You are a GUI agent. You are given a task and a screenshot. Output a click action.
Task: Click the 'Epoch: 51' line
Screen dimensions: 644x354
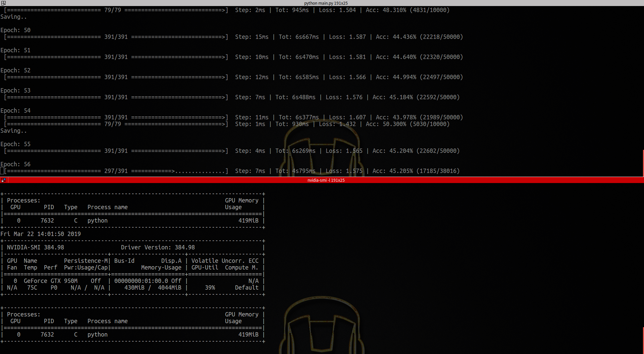pos(15,50)
